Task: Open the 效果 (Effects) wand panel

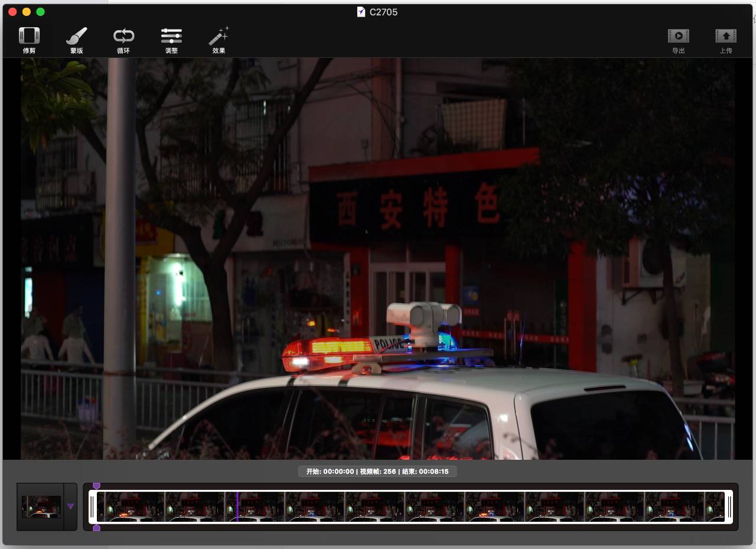Action: click(x=219, y=40)
